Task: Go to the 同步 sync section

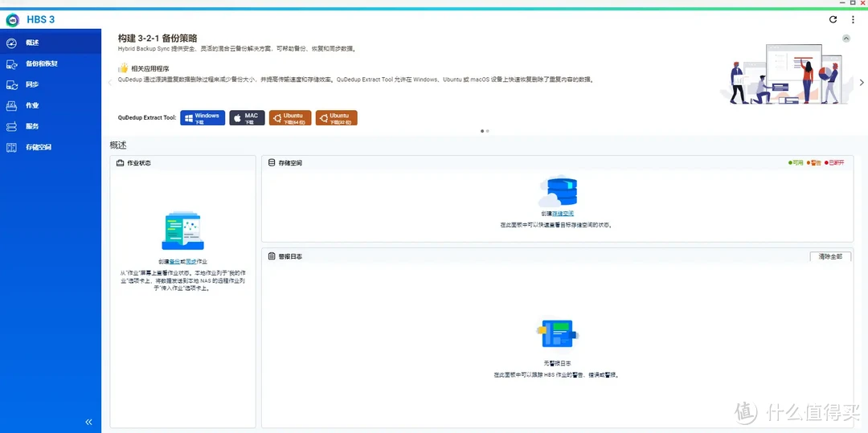Action: coord(51,84)
